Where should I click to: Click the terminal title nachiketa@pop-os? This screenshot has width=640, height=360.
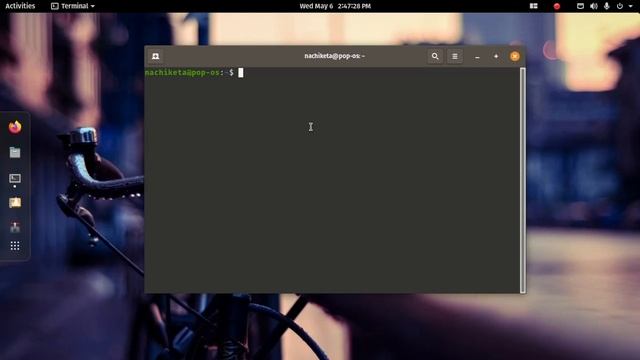coord(334,56)
